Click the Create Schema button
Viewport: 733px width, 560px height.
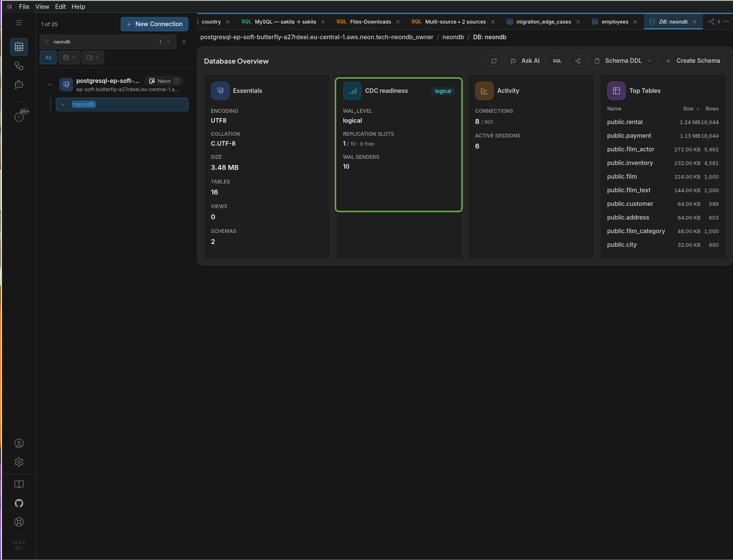click(693, 61)
